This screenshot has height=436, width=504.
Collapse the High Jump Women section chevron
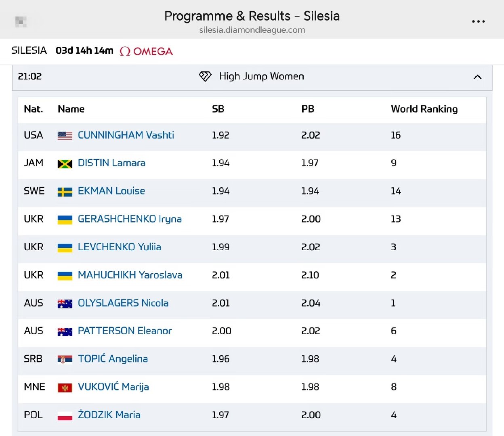tap(477, 77)
